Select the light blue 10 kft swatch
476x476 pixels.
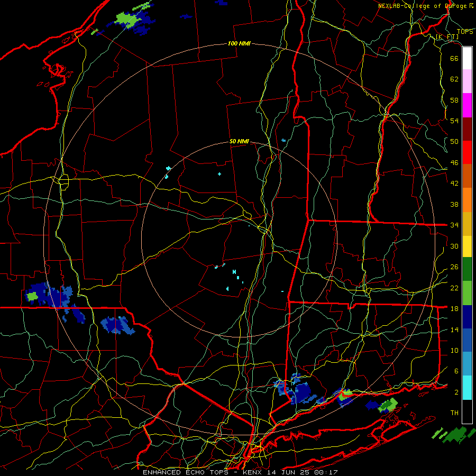tap(467, 364)
